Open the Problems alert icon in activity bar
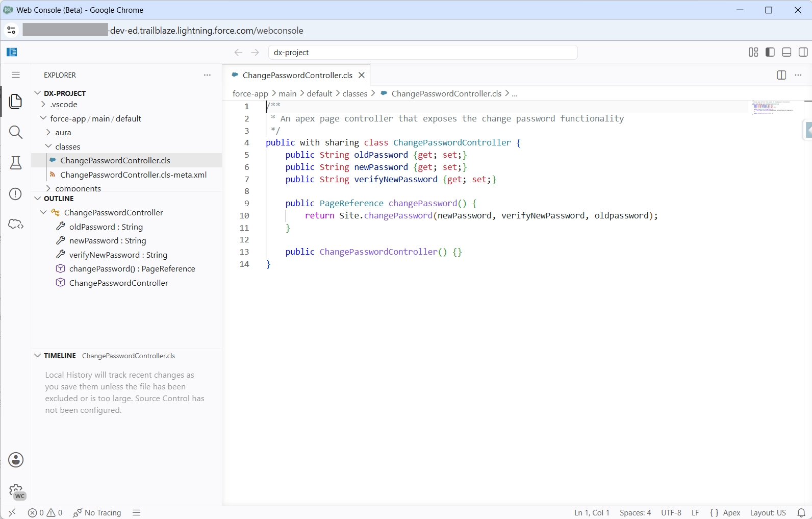Viewport: 812px width, 519px height. pos(16,194)
